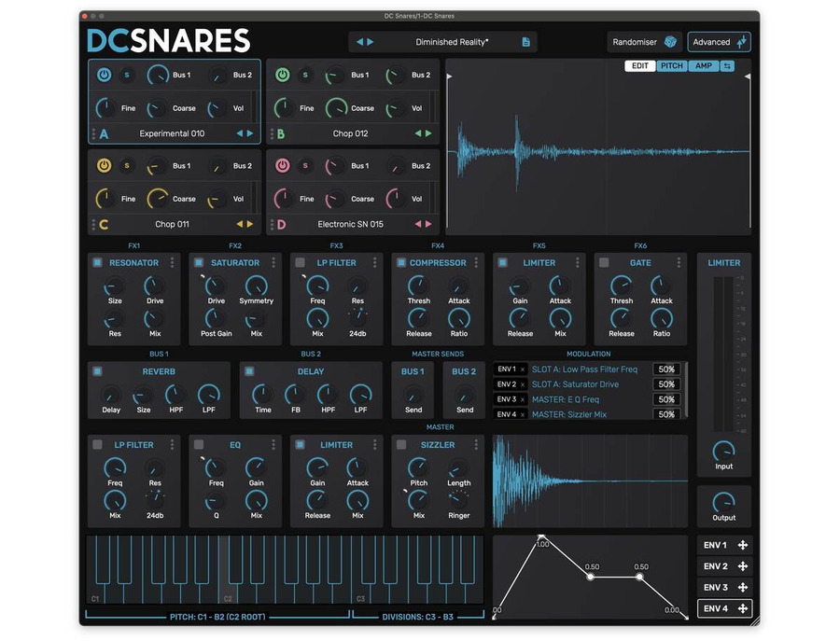
Task: Toggle the SATURATOR effect checkbox
Action: pyautogui.click(x=199, y=262)
